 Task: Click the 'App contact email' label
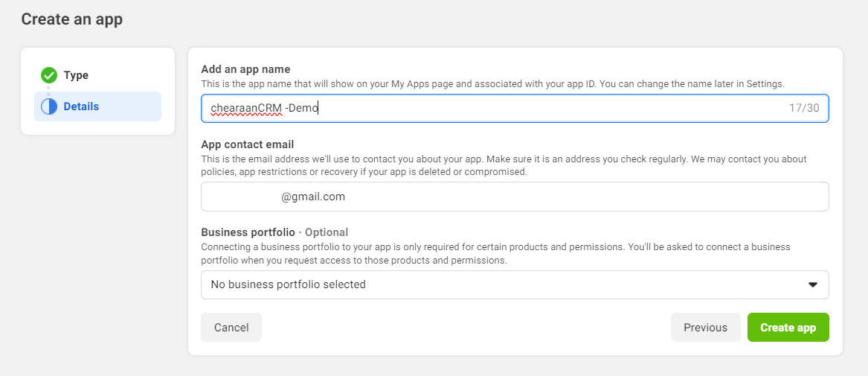point(247,144)
